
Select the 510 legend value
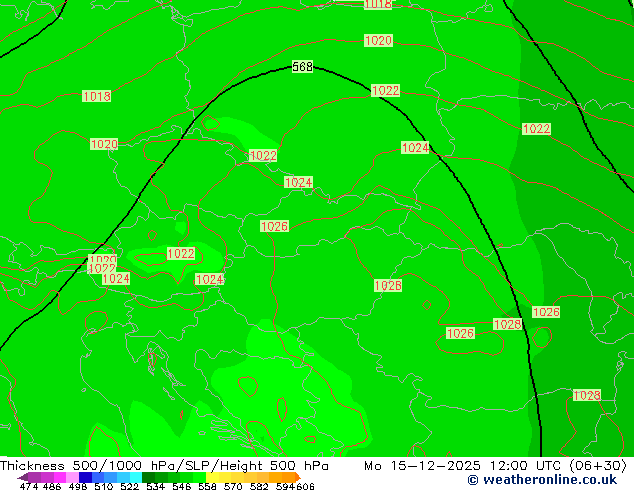pyautogui.click(x=104, y=486)
